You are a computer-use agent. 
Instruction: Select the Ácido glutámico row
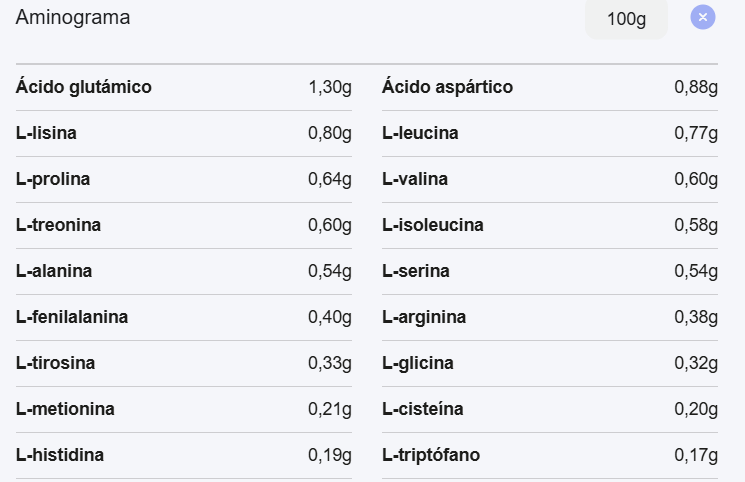point(184,87)
